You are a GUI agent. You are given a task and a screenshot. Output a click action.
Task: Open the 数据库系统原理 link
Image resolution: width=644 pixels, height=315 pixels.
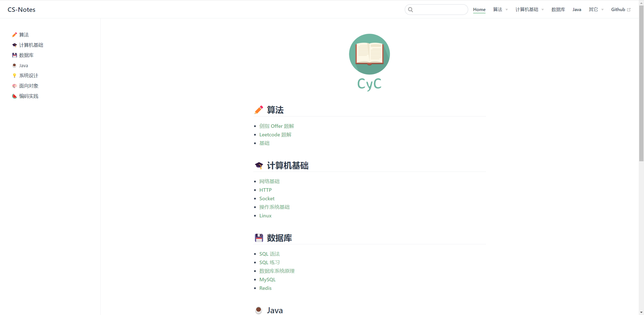(x=277, y=271)
